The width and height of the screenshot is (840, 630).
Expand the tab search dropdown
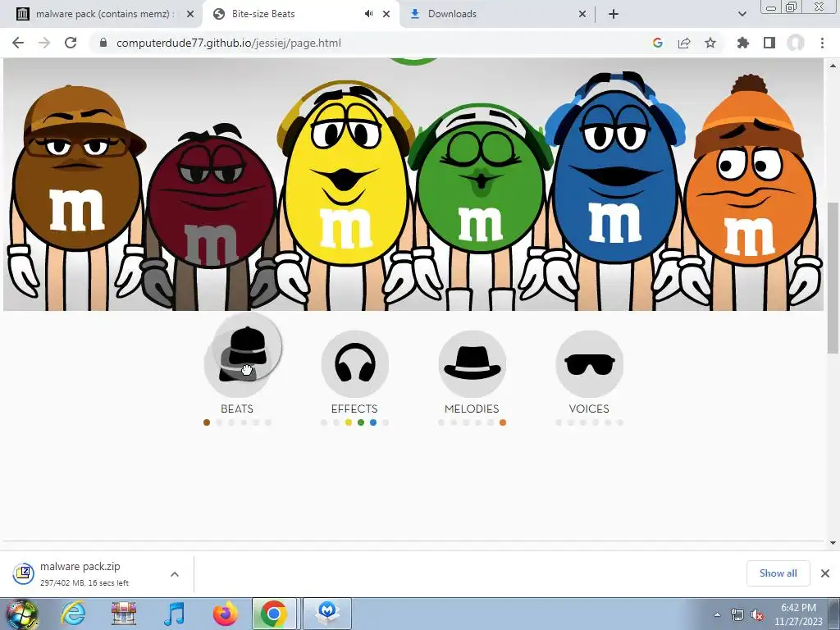(742, 14)
